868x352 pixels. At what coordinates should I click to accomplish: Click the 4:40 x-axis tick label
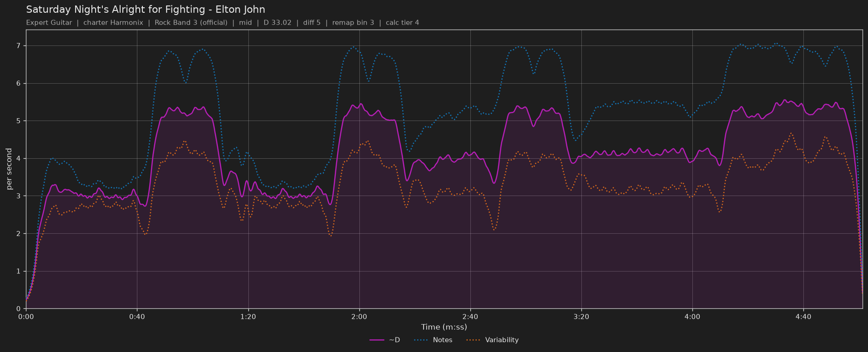[803, 317]
